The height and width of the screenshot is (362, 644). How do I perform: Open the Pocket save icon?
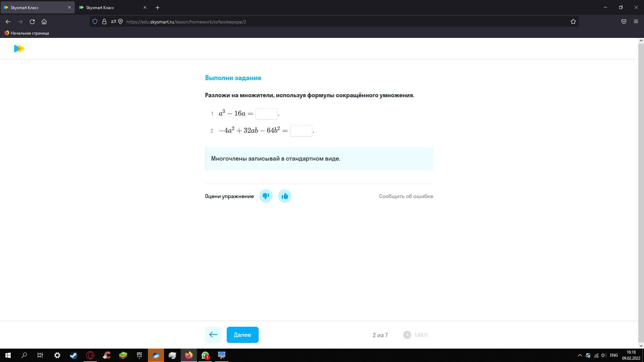(624, 22)
